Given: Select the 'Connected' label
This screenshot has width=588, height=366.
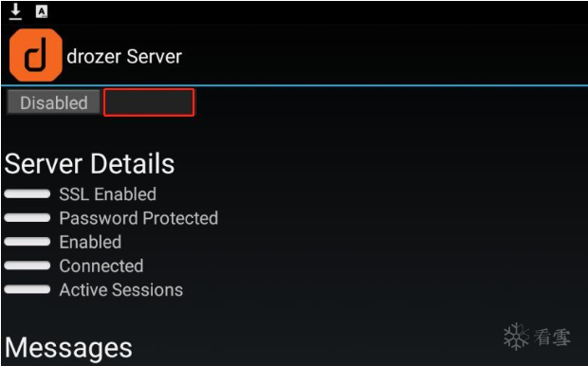Looking at the screenshot, I should 101,266.
